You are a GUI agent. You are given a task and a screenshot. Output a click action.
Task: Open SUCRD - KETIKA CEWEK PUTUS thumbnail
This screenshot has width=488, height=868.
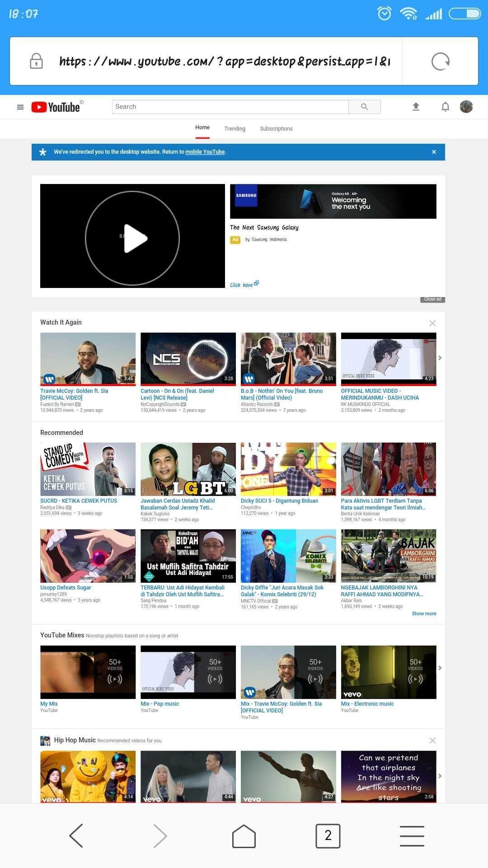pos(88,469)
